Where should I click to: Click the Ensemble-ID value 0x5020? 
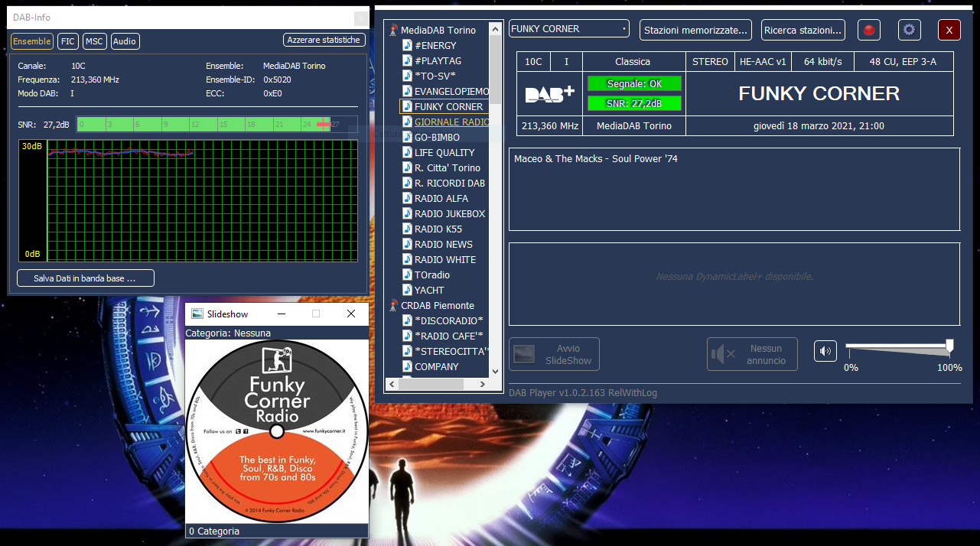277,80
